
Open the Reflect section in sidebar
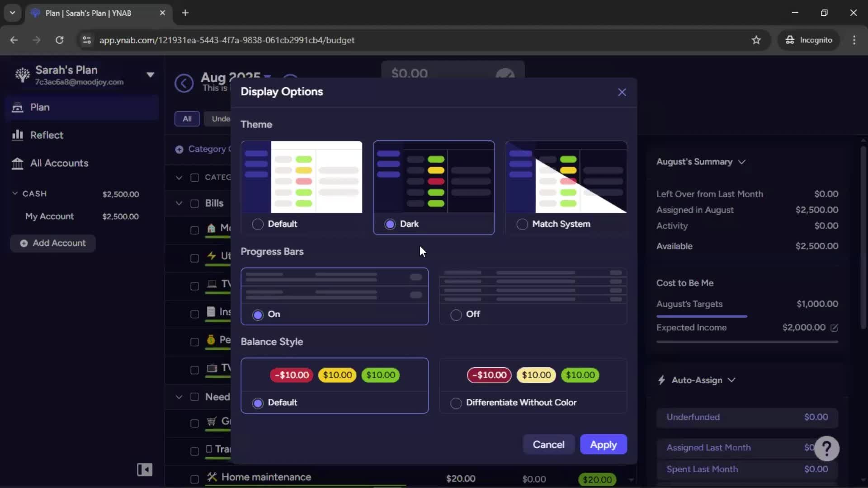click(82, 135)
